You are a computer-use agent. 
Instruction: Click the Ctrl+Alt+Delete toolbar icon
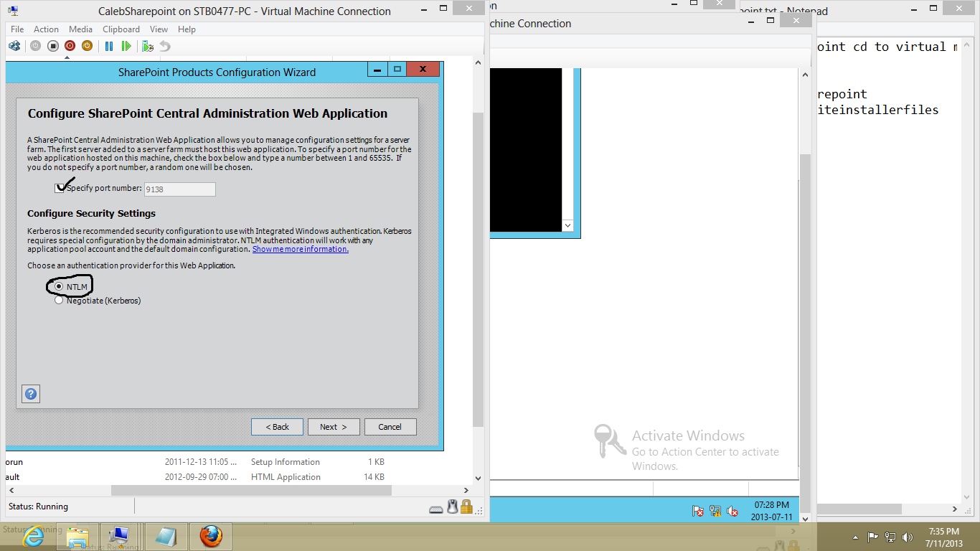pyautogui.click(x=14, y=46)
